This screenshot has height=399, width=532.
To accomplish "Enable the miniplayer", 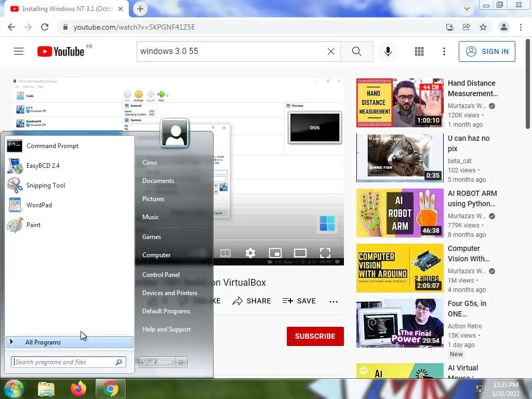I will [275, 253].
